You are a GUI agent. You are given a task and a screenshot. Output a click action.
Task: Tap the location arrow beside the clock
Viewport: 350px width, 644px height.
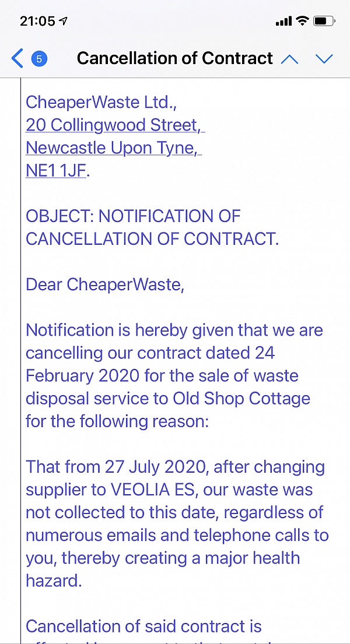[x=64, y=21]
